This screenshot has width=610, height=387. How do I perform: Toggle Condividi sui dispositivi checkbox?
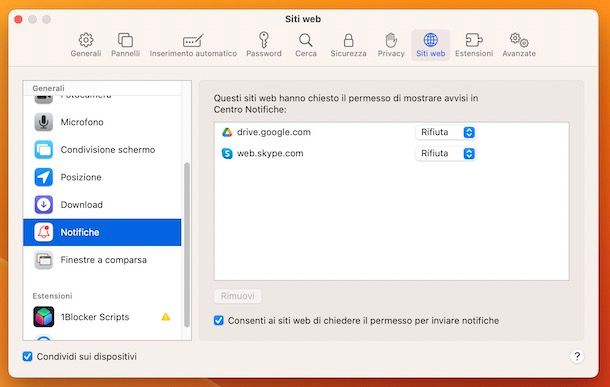pyautogui.click(x=27, y=356)
